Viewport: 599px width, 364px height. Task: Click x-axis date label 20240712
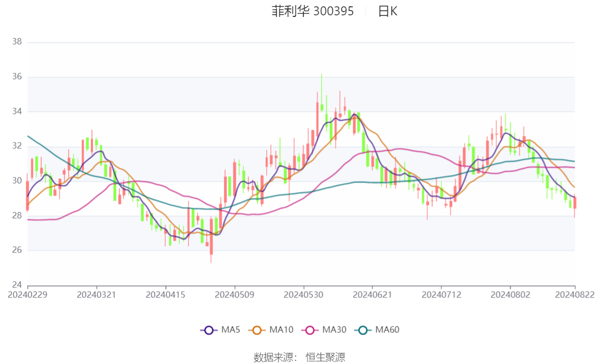pyautogui.click(x=441, y=295)
